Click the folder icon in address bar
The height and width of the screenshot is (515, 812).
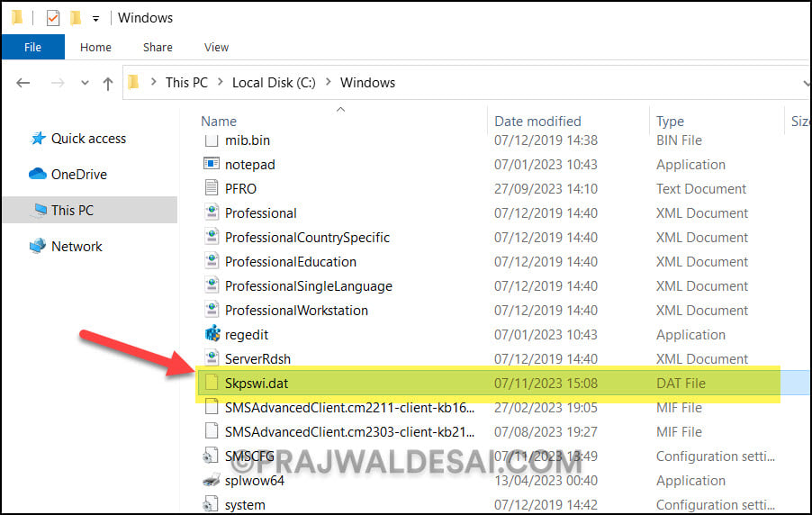133,82
